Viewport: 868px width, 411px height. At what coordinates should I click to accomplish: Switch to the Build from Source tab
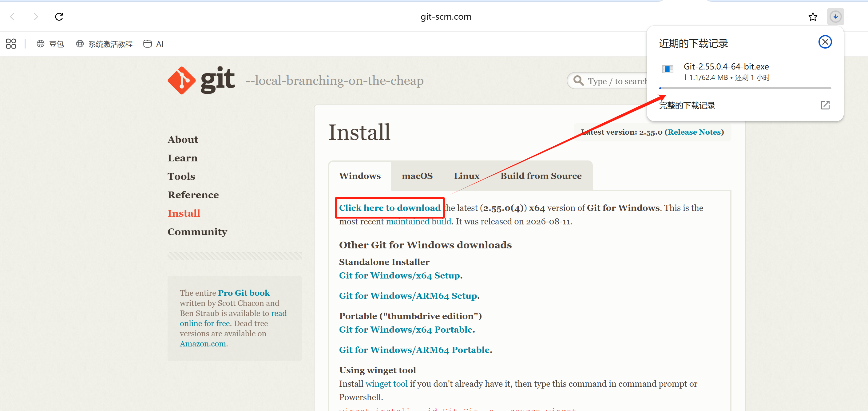pos(541,176)
